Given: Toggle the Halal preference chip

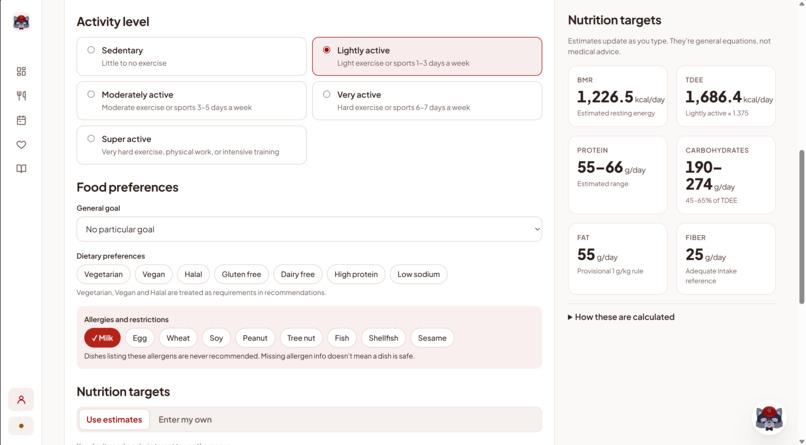Looking at the screenshot, I should pyautogui.click(x=193, y=274).
